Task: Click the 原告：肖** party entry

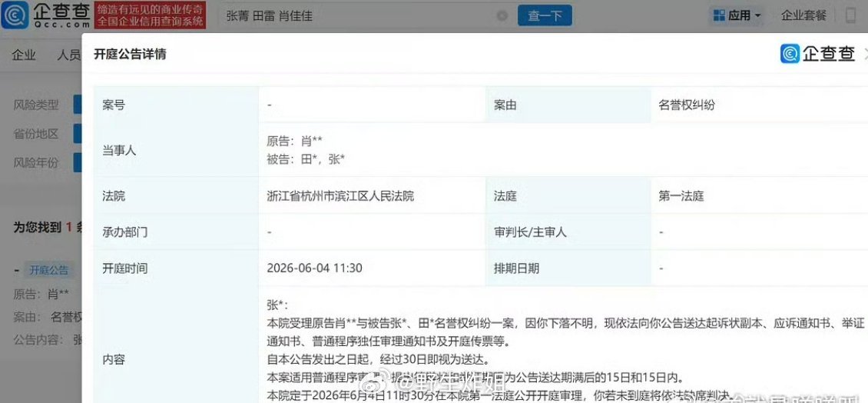Action: coord(294,142)
